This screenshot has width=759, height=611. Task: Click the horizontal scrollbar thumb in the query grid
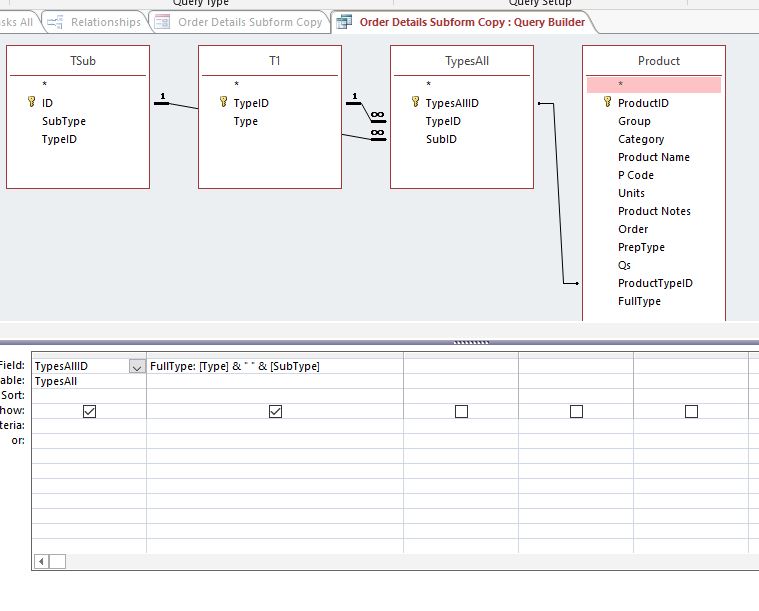tap(57, 562)
